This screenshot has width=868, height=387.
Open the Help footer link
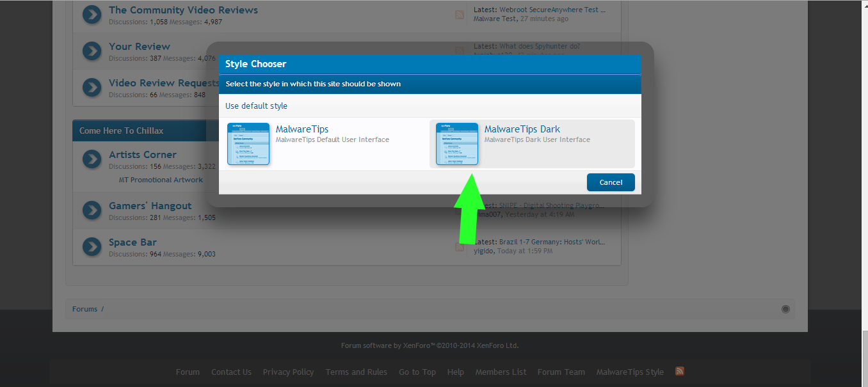coord(456,372)
